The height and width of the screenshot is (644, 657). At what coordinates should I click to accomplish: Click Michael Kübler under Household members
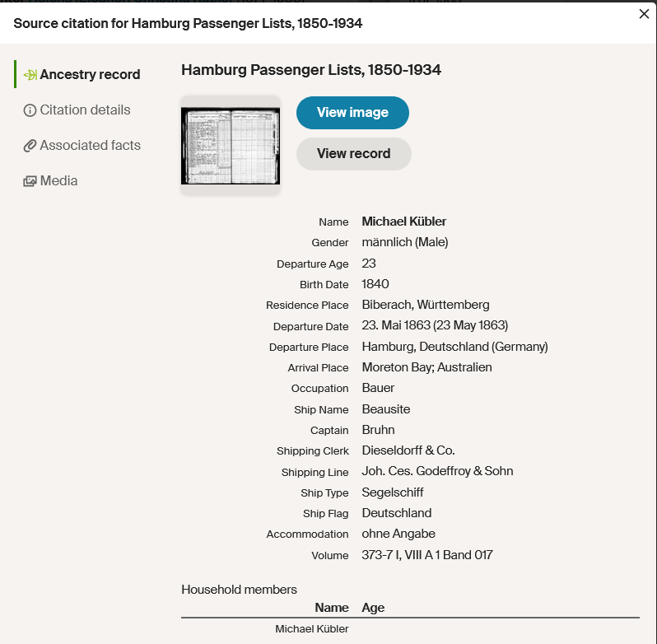[312, 629]
